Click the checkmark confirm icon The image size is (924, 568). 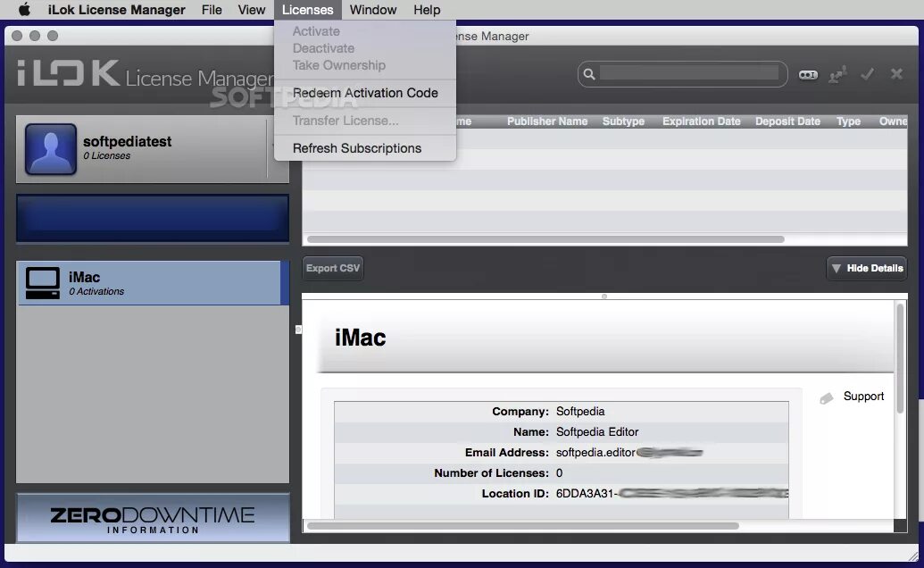coord(867,75)
